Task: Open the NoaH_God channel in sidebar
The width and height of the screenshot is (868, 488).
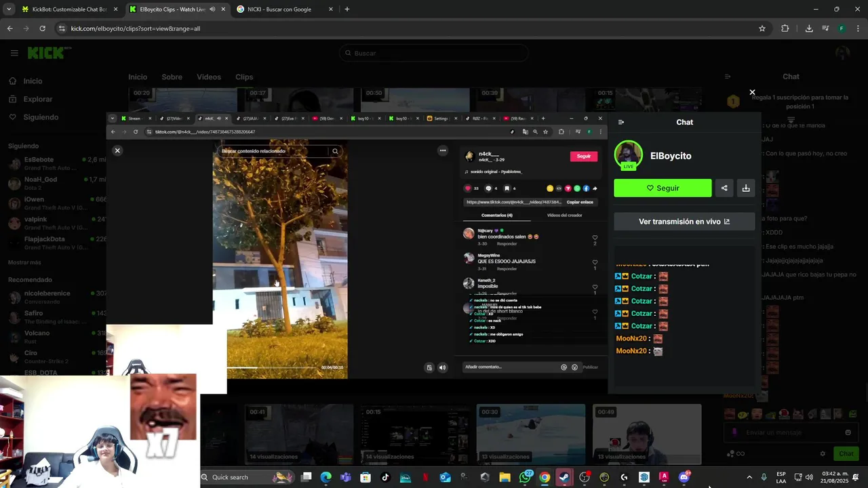Action: point(58,183)
